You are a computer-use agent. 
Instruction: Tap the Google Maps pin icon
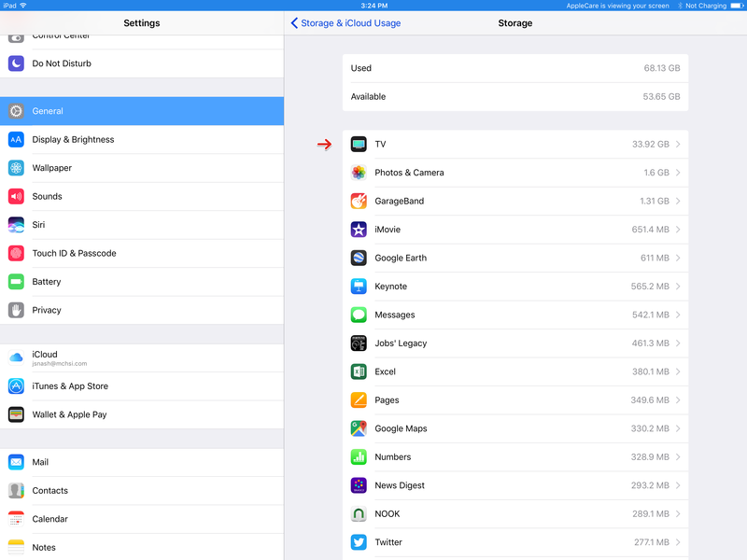click(359, 428)
